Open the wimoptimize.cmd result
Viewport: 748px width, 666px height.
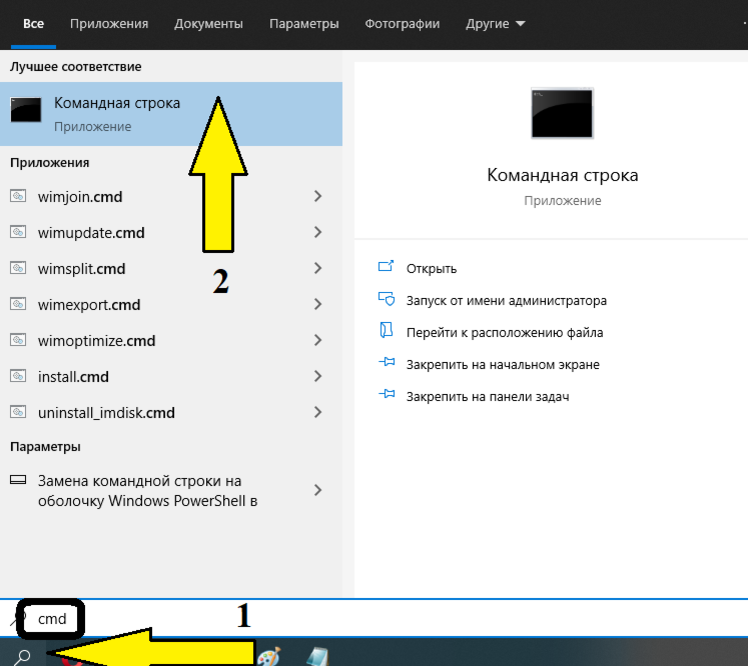pyautogui.click(x=171, y=341)
